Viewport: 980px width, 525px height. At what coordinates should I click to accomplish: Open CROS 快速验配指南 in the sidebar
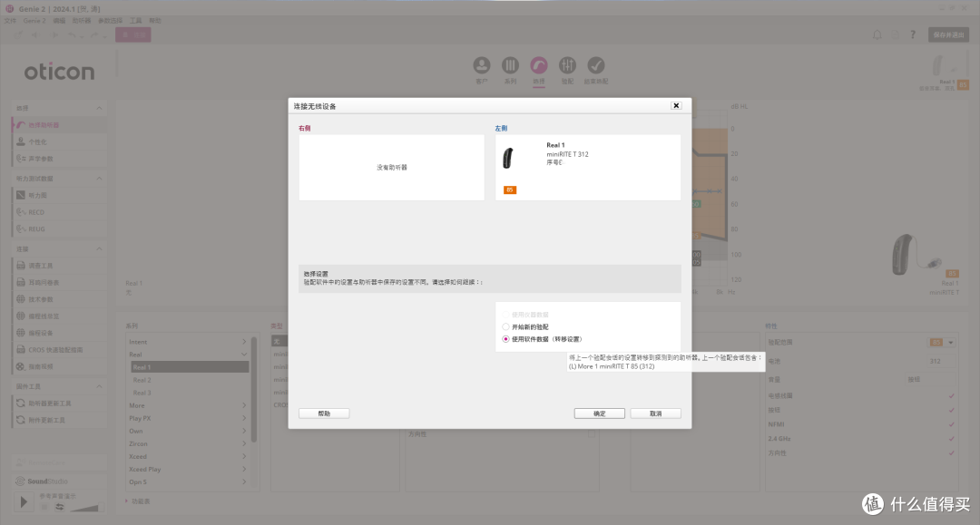pos(59,350)
